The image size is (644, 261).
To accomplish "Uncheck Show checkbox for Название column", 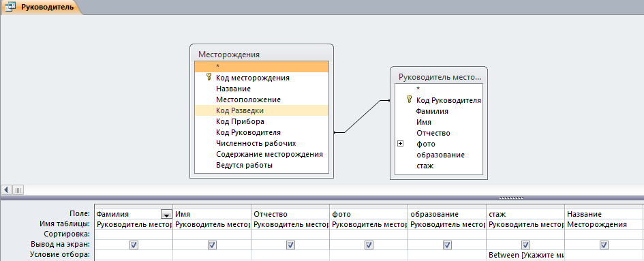I will tap(604, 245).
